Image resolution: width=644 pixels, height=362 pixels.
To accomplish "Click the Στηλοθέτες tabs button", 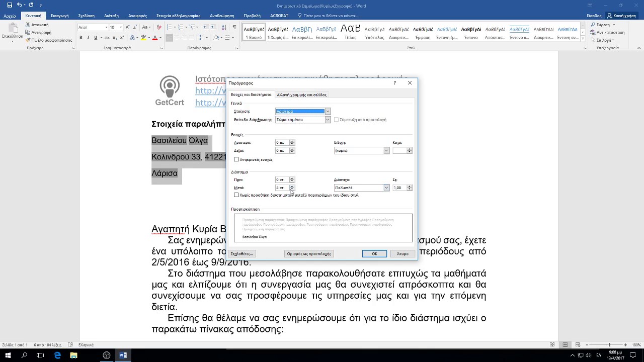I will click(242, 253).
